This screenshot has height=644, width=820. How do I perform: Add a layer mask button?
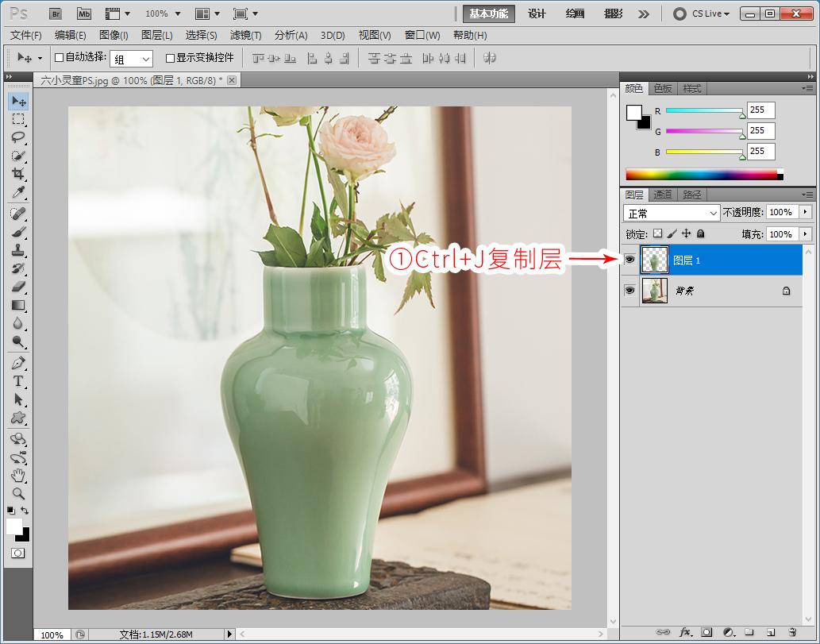706,632
